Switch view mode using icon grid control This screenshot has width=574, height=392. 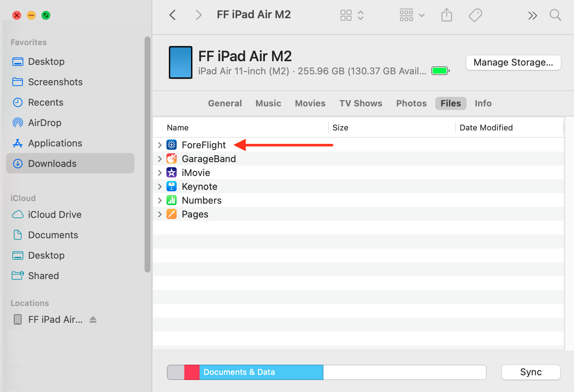click(x=352, y=15)
